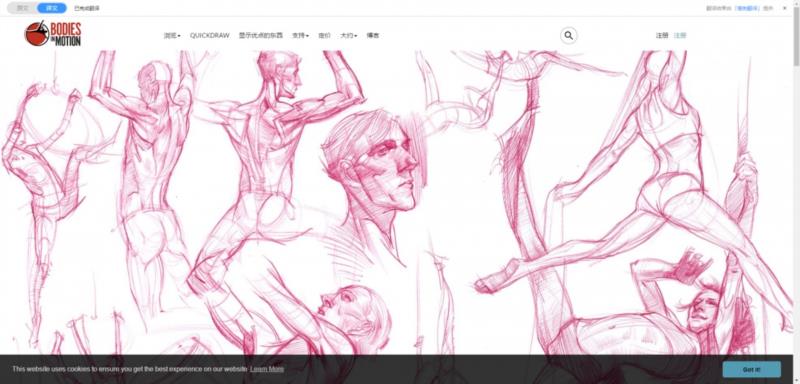
Task: Click the scrollbar up arrow
Action: (796, 4)
